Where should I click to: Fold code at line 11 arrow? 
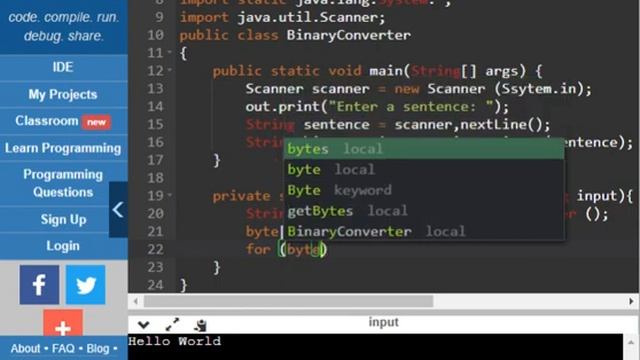tap(169, 52)
